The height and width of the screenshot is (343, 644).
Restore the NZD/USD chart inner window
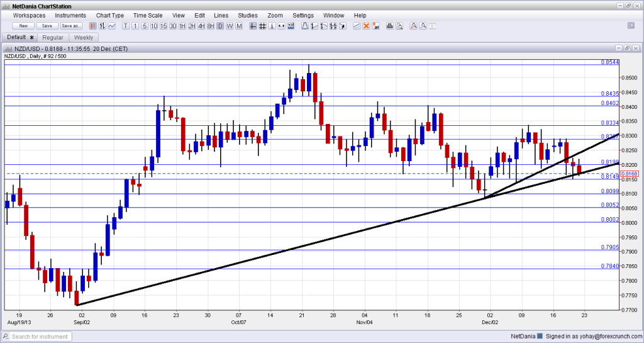pos(627,48)
